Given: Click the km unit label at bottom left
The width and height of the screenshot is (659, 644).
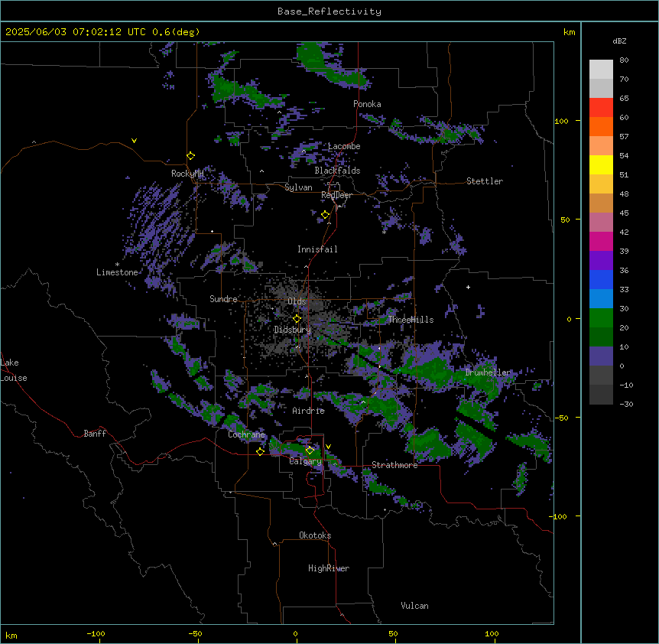Looking at the screenshot, I should pyautogui.click(x=11, y=635).
